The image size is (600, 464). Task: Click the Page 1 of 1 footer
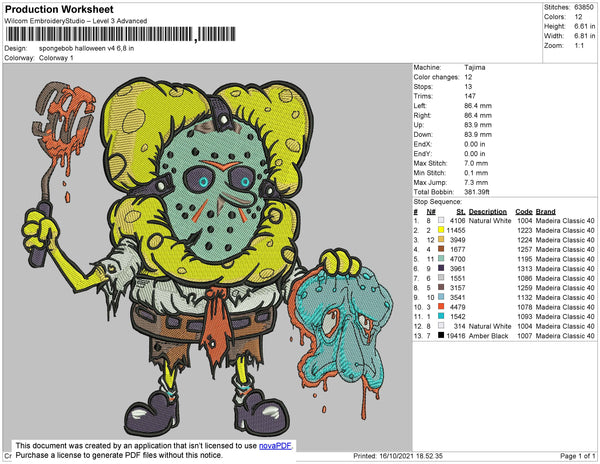click(578, 456)
